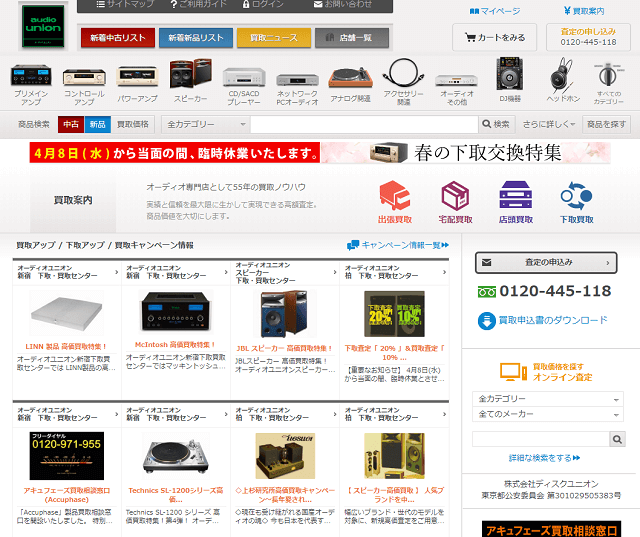The image size is (640, 537).
Task: Toggle the 買取価格 search filter
Action: pyautogui.click(x=133, y=124)
